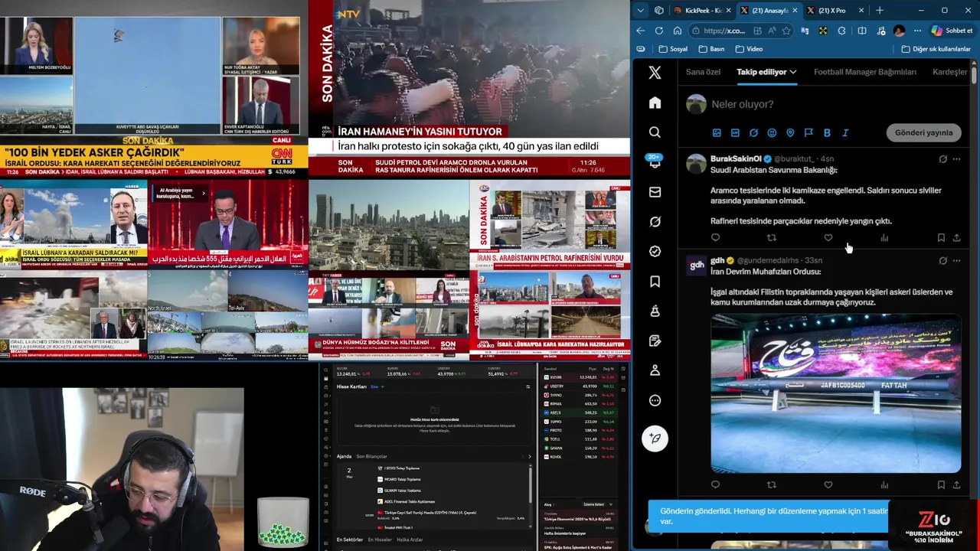Refresh the browser page
Screen dimensions: 980x551
coord(658,31)
